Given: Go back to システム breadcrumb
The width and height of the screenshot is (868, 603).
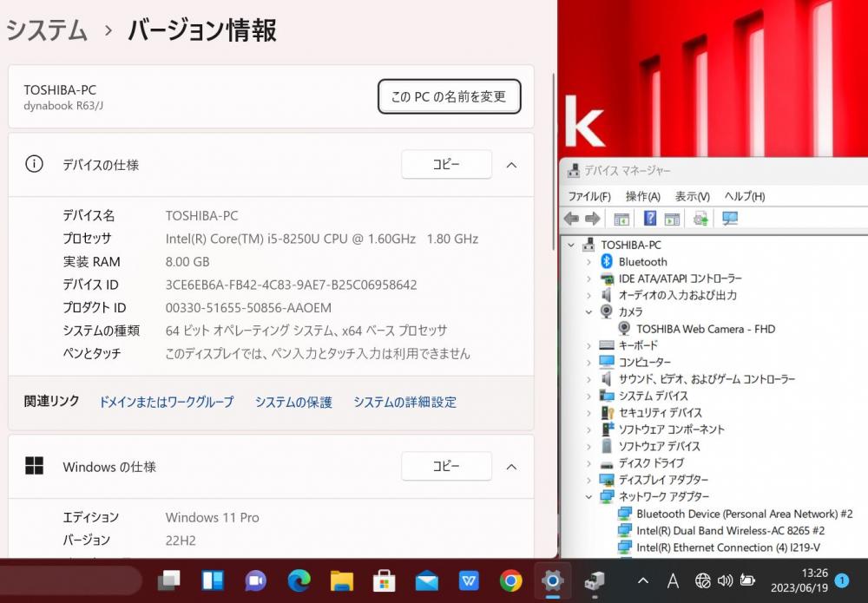Looking at the screenshot, I should coord(47,29).
